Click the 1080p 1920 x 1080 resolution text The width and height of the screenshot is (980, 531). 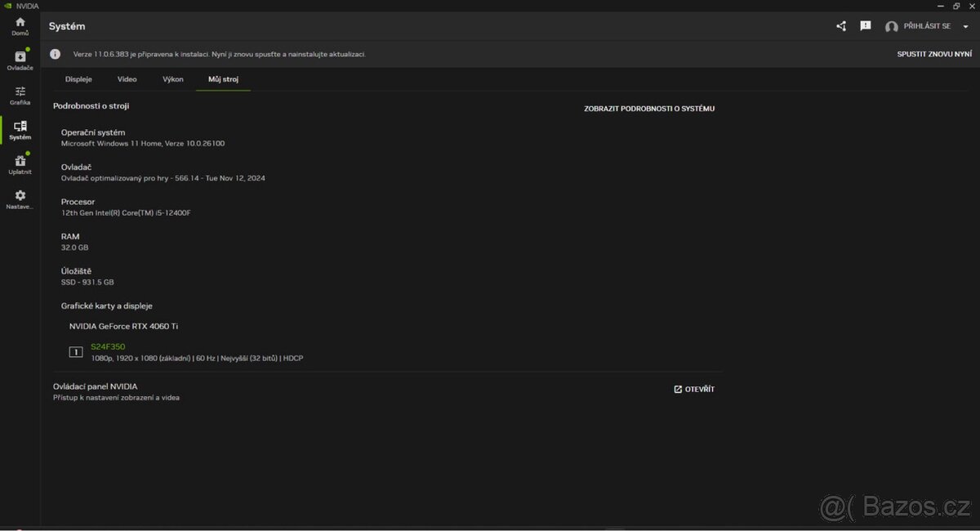[197, 358]
